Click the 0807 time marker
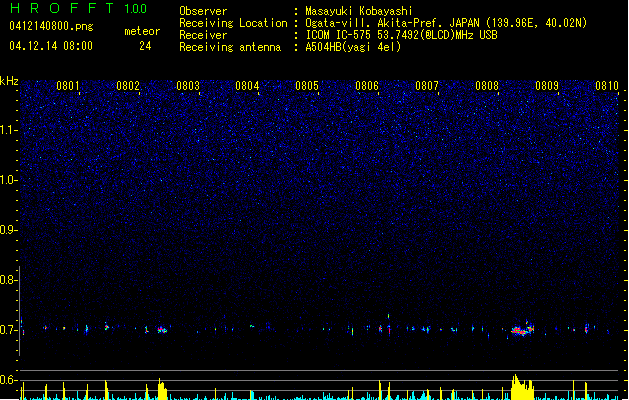Image resolution: width=629 pixels, height=400 pixels. pyautogui.click(x=427, y=86)
